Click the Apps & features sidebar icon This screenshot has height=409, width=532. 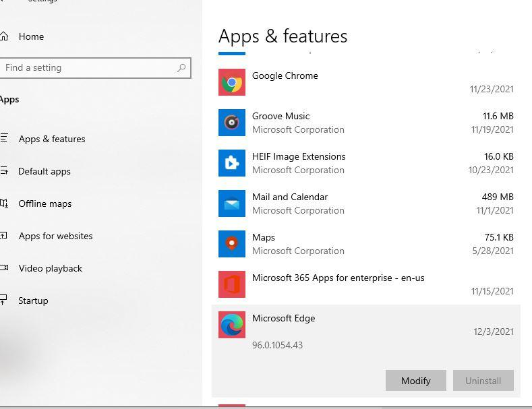click(x=4, y=138)
